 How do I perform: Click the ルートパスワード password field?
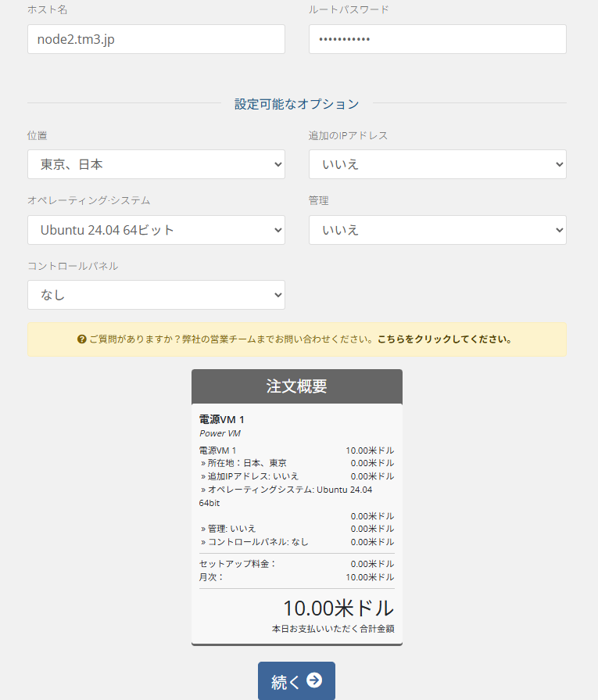coord(437,39)
